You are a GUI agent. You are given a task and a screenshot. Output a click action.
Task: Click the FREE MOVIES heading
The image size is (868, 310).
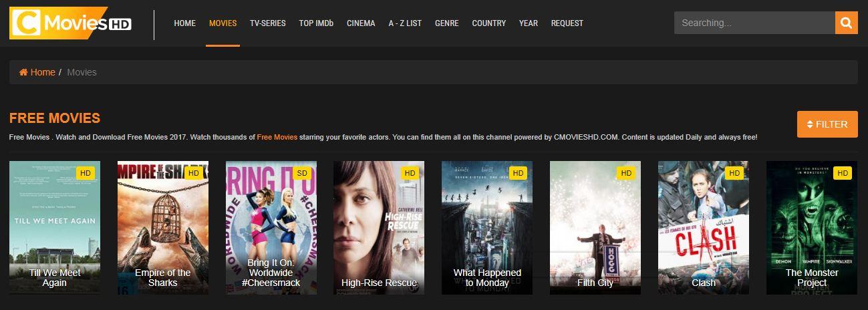(55, 119)
